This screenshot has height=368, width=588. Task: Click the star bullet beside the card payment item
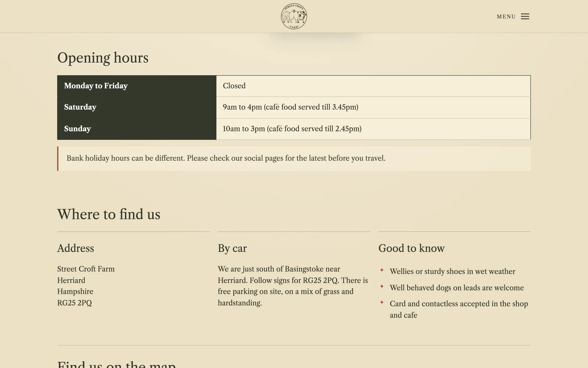pos(382,302)
